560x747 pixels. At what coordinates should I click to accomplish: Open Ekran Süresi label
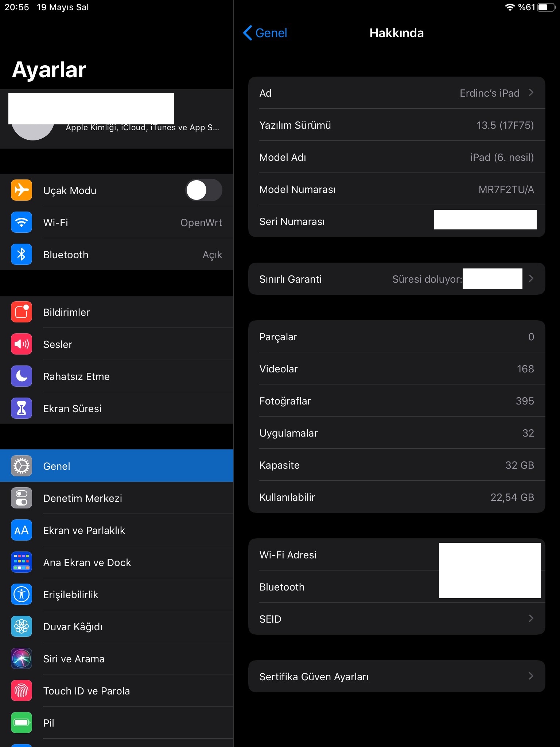72,409
